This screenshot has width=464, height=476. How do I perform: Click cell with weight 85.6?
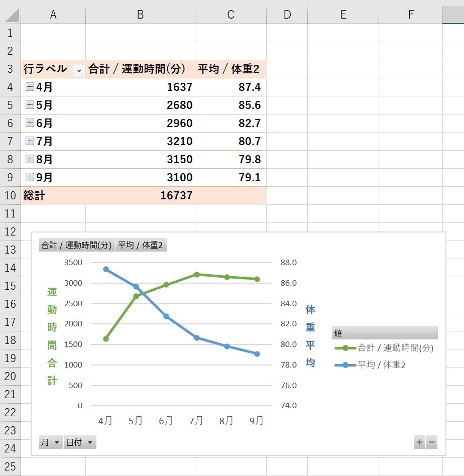coord(231,105)
